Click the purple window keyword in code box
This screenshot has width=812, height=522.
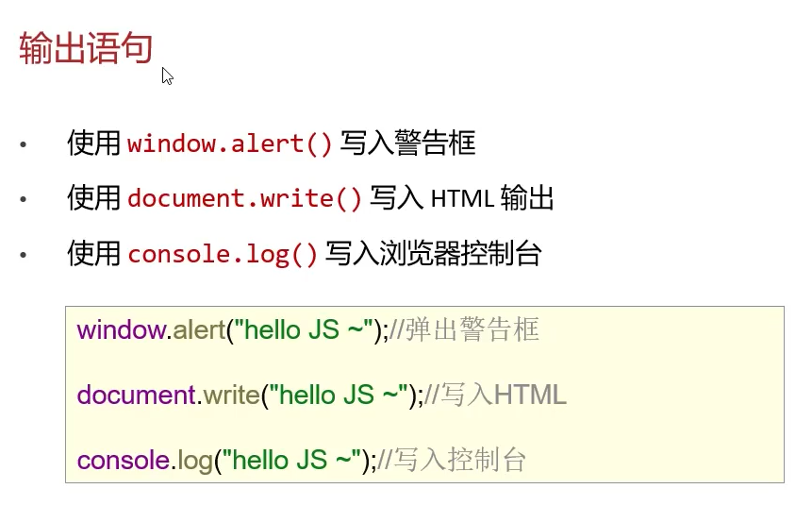click(x=122, y=330)
